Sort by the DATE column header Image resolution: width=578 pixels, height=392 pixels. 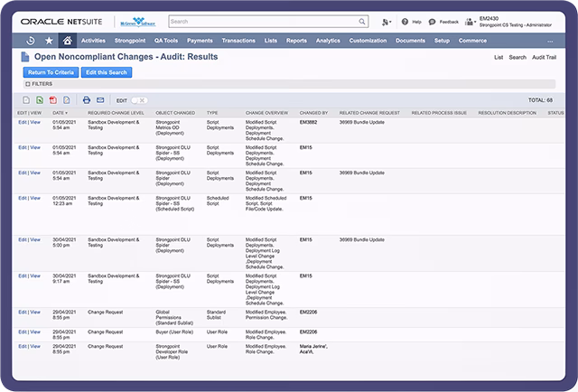click(61, 113)
